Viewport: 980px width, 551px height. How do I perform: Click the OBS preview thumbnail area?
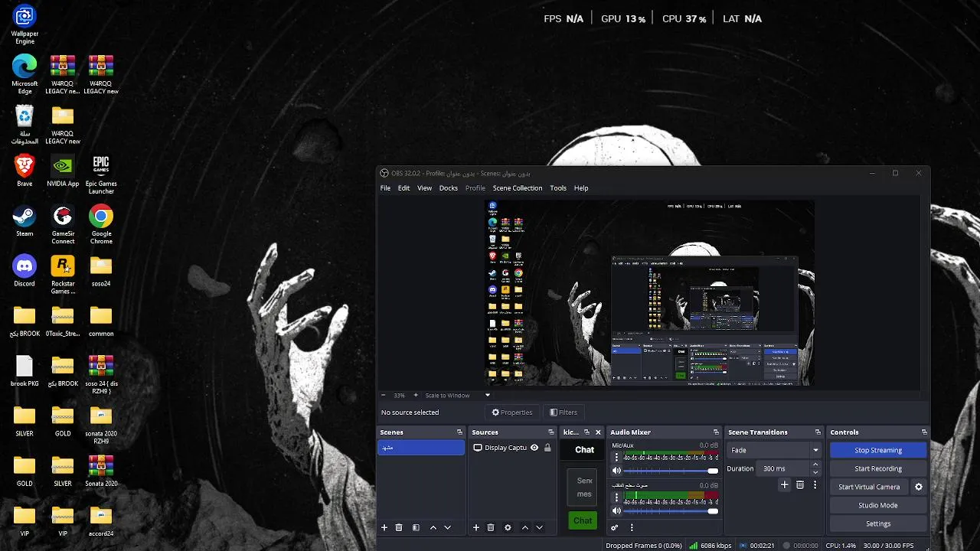(650, 293)
